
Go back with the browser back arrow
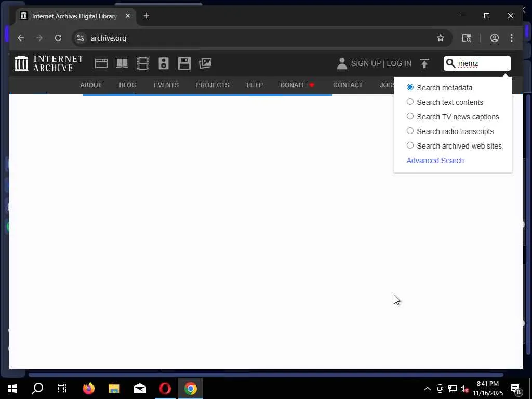pyautogui.click(x=21, y=38)
